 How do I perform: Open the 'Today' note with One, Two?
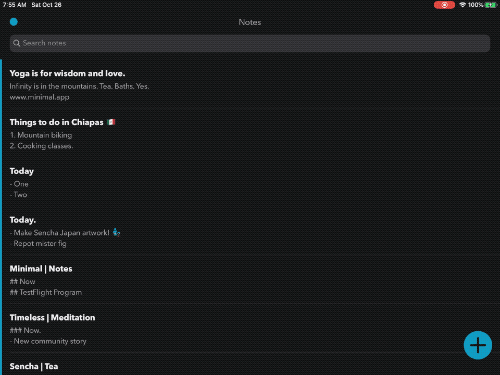[250, 183]
